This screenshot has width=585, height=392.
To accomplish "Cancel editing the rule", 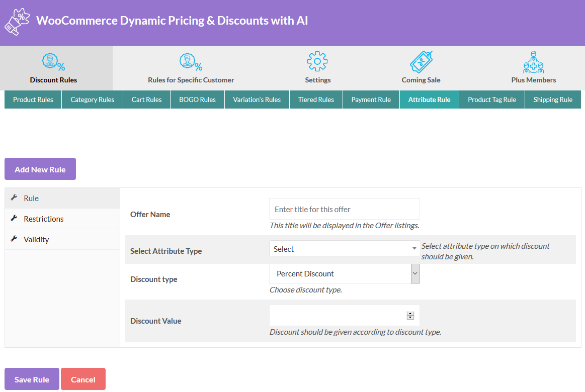I will (x=83, y=379).
